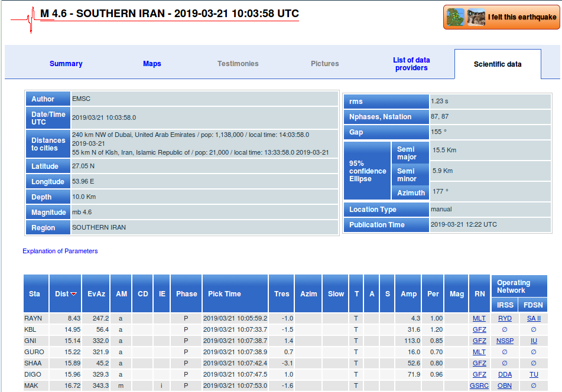
Task: Follow the NSSP network link
Action: [504, 341]
